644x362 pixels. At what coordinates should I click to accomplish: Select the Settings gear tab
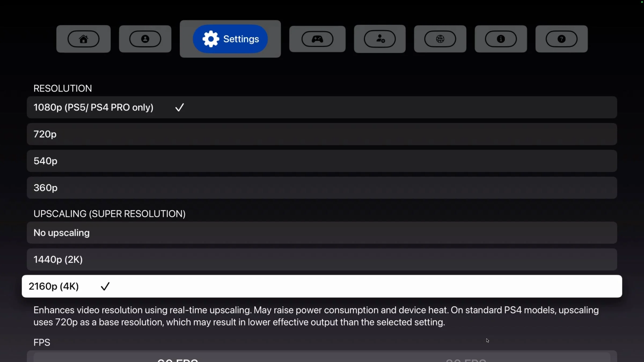pyautogui.click(x=230, y=39)
